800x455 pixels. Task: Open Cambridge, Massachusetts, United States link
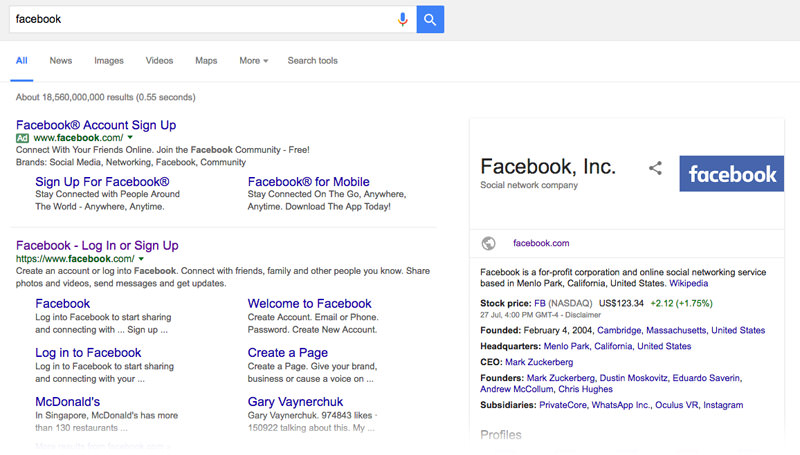pos(681,330)
